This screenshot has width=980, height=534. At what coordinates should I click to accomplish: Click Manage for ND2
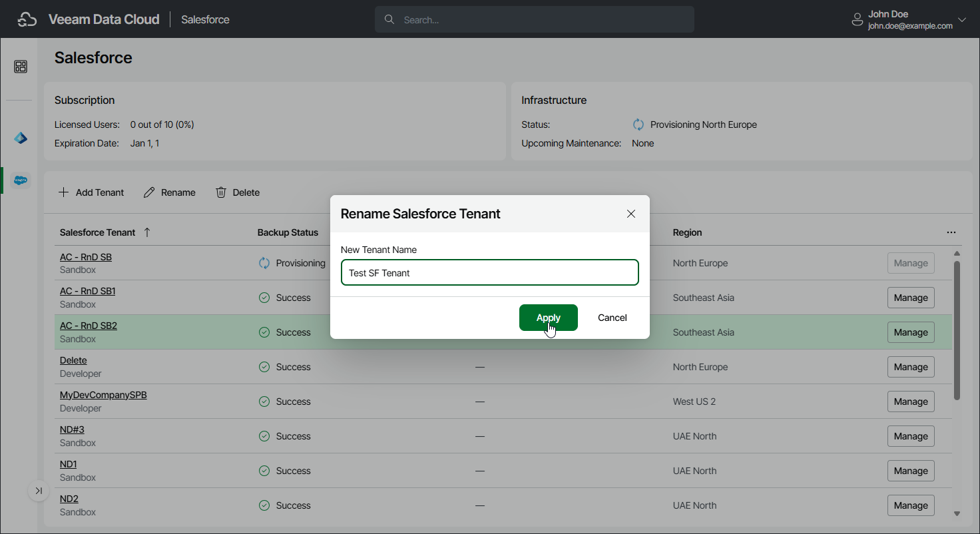911,505
